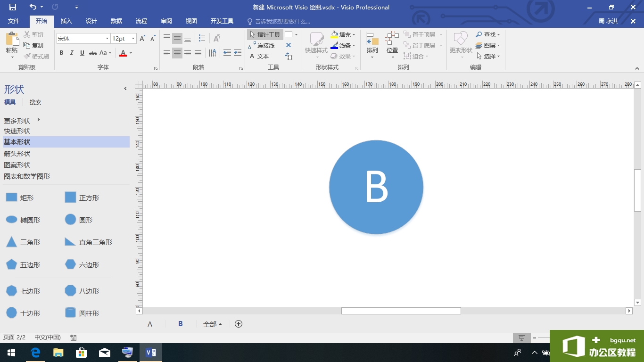Toggle bold formatting
Image resolution: width=644 pixels, height=362 pixels.
click(x=61, y=53)
